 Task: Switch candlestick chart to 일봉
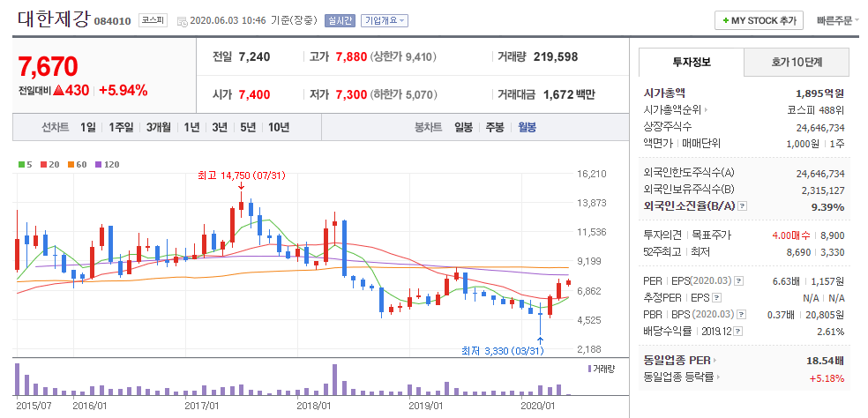tap(463, 127)
